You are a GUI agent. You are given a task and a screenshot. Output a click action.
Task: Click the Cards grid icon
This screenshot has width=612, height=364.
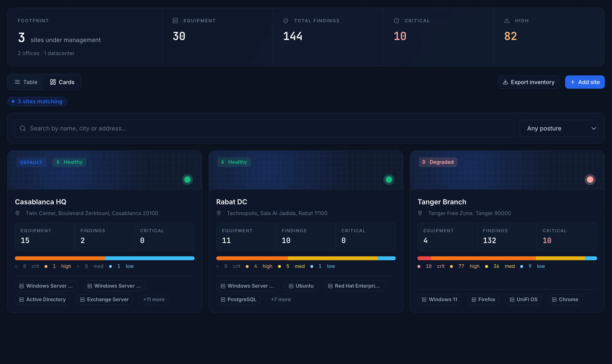tap(53, 82)
